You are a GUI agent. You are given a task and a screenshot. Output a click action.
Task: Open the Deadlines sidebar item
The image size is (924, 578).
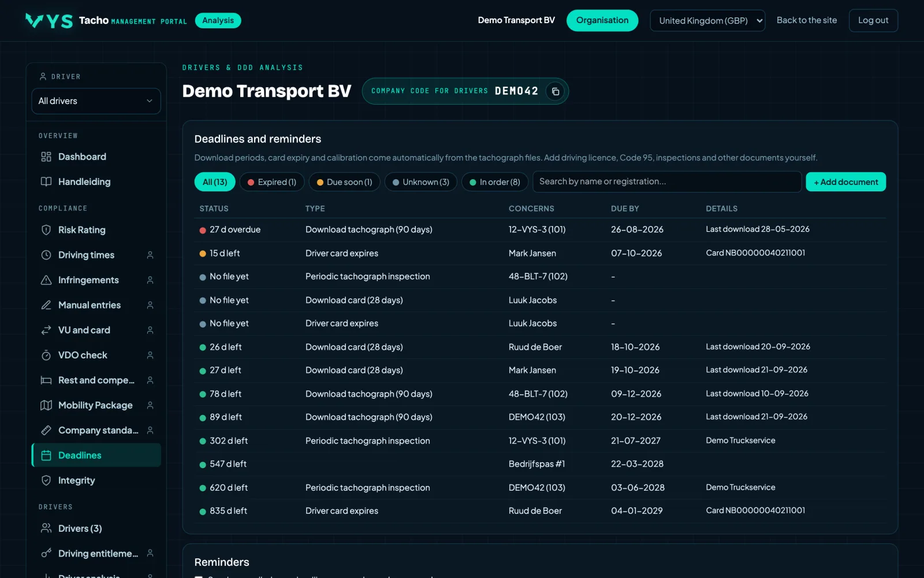pyautogui.click(x=96, y=455)
